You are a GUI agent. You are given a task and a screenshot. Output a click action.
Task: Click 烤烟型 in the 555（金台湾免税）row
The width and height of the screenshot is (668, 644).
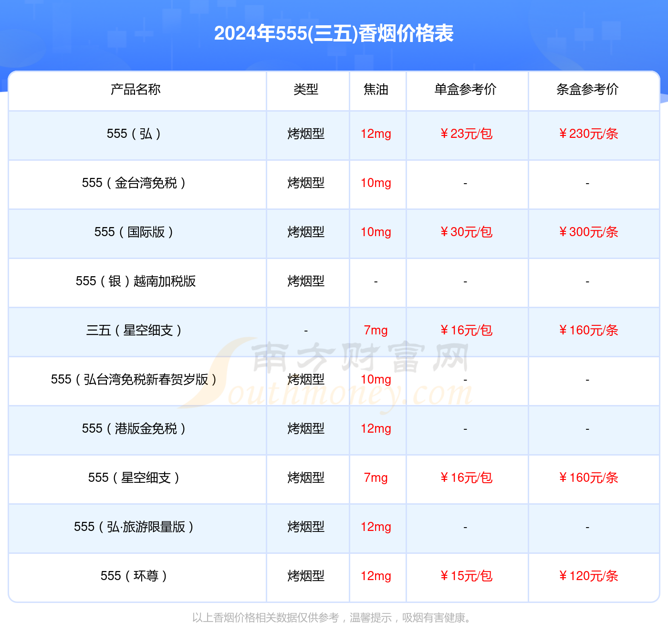306,183
